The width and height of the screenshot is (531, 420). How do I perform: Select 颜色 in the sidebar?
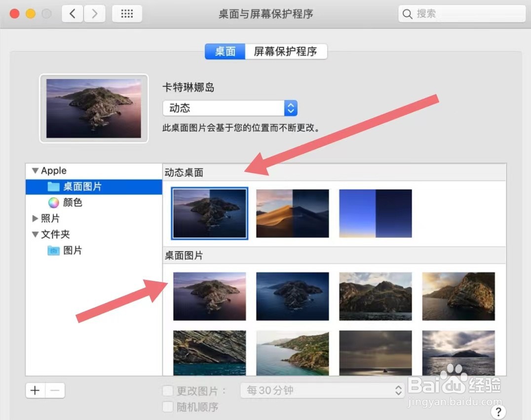(x=73, y=202)
